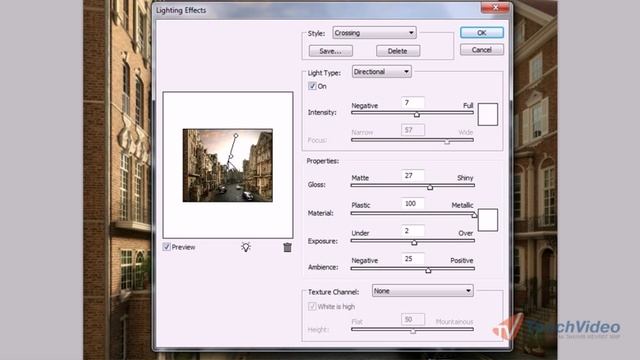Click the Exposure slider handle
Image resolution: width=640 pixels, height=360 pixels.
(414, 243)
